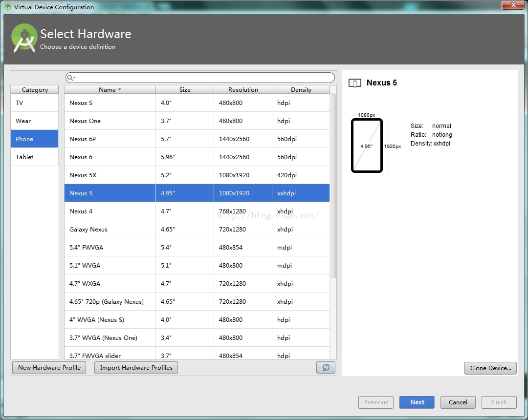The image size is (528, 420).
Task: Open New Hardware Profile dialog
Action: 49,368
